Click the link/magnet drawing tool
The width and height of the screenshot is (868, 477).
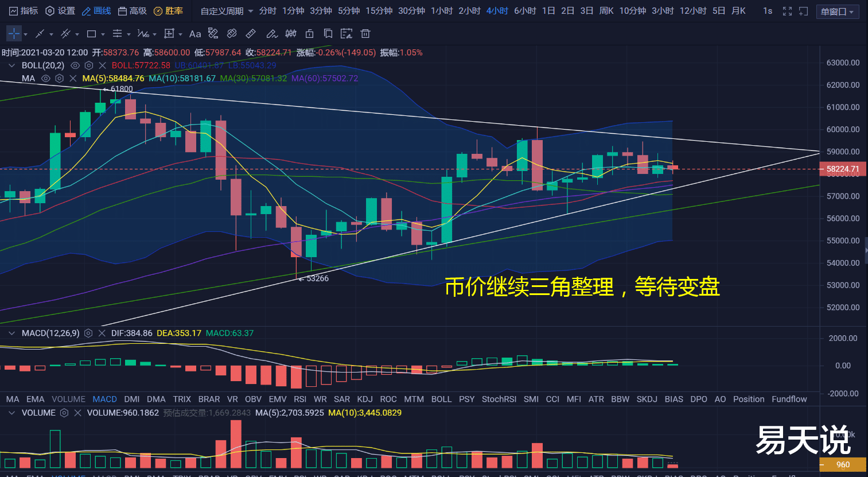click(x=232, y=33)
